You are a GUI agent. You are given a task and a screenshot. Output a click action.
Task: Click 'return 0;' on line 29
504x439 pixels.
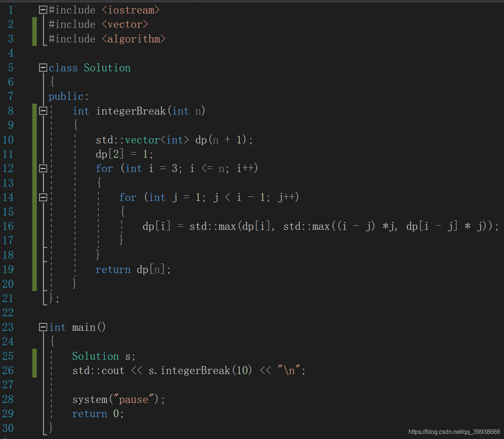pyautogui.click(x=98, y=414)
